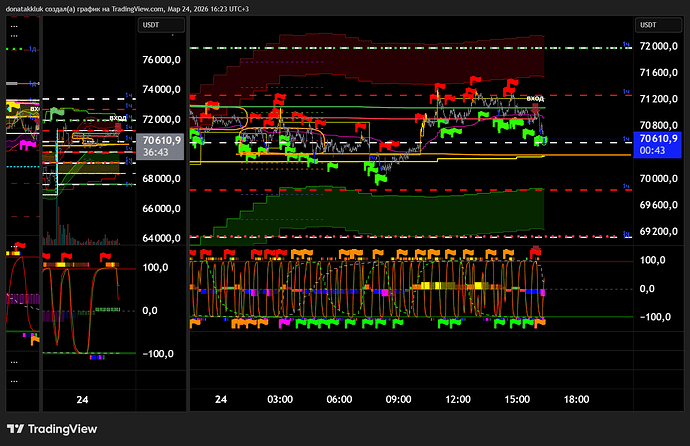This screenshot has width=690, height=446.
Task: Open the USDT currency selector on the right chart
Action: coord(650,24)
